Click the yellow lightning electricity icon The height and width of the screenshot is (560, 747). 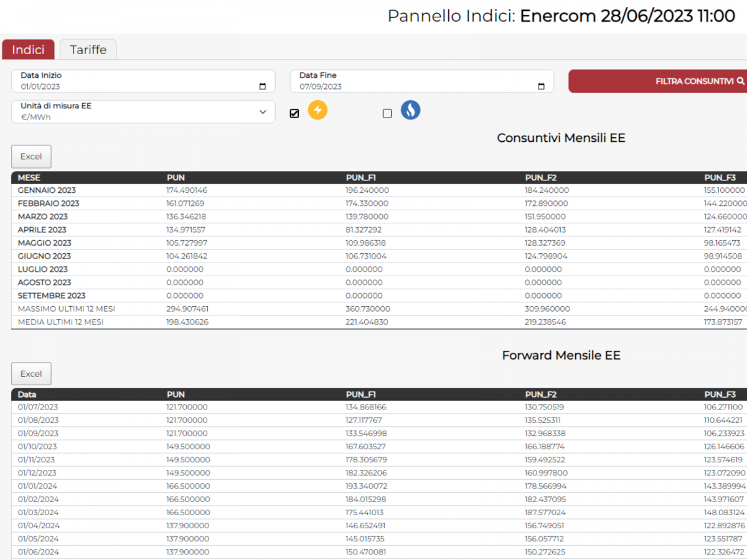coord(317,111)
